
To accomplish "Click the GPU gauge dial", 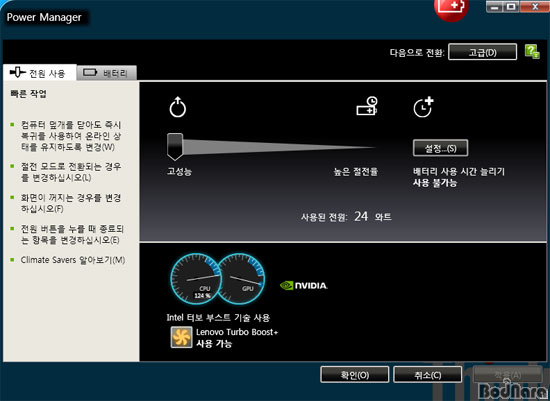I will pyautogui.click(x=241, y=279).
